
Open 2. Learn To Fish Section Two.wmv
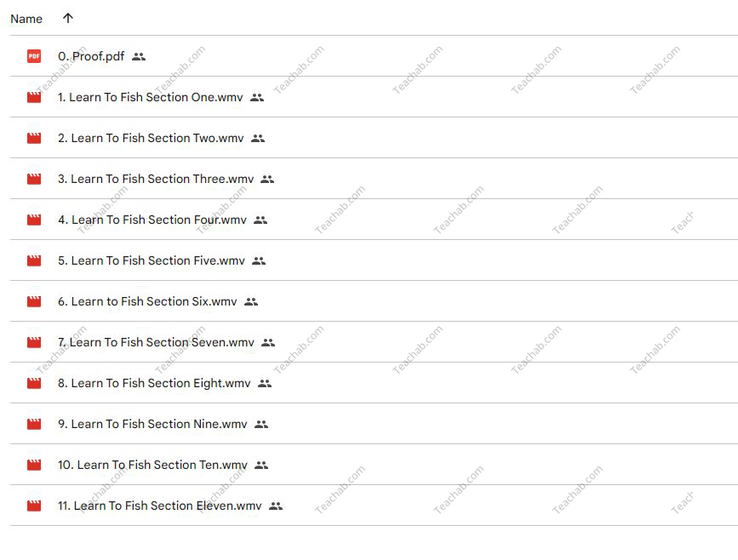point(151,138)
